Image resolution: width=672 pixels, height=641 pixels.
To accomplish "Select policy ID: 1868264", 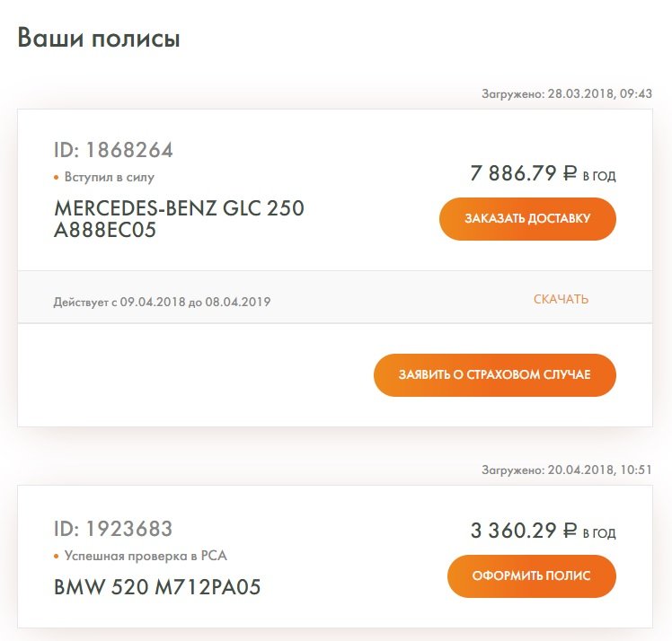I will coord(114,150).
